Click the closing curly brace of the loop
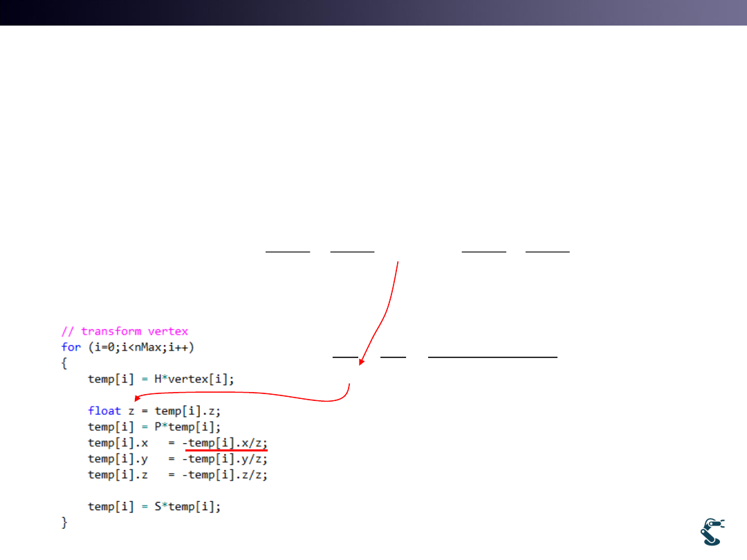This screenshot has width=747, height=560. 64,523
